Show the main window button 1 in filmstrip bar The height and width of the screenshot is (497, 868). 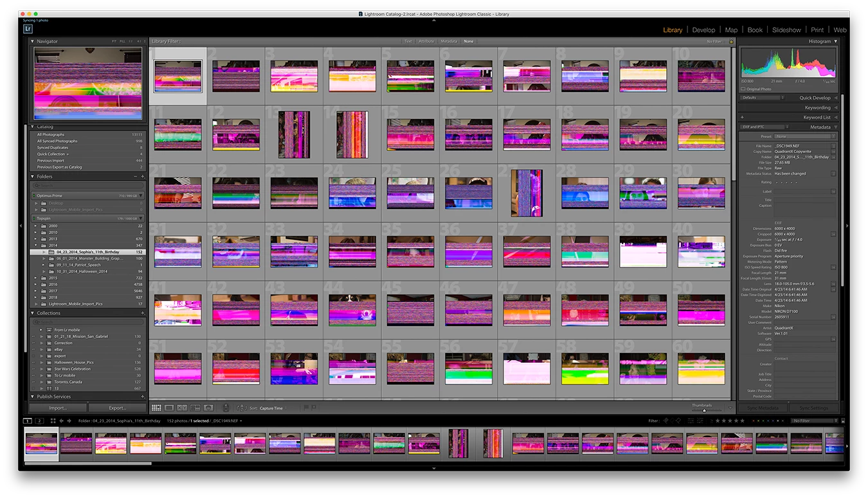[x=28, y=421]
